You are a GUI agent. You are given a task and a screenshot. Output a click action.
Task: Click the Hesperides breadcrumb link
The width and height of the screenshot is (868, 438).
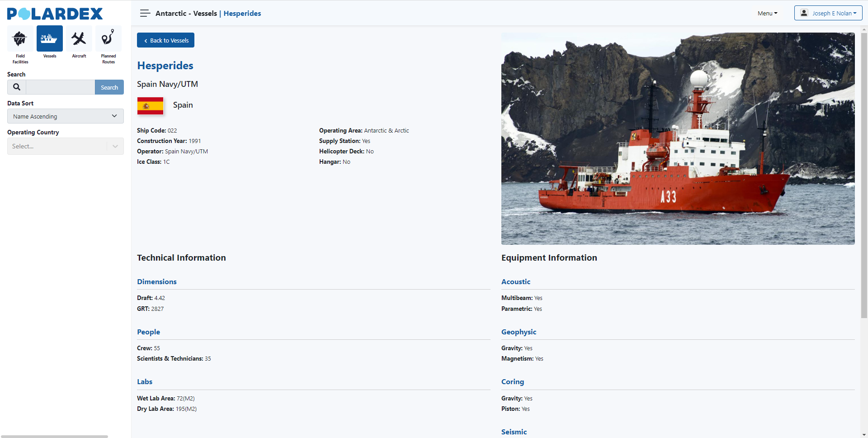point(242,14)
